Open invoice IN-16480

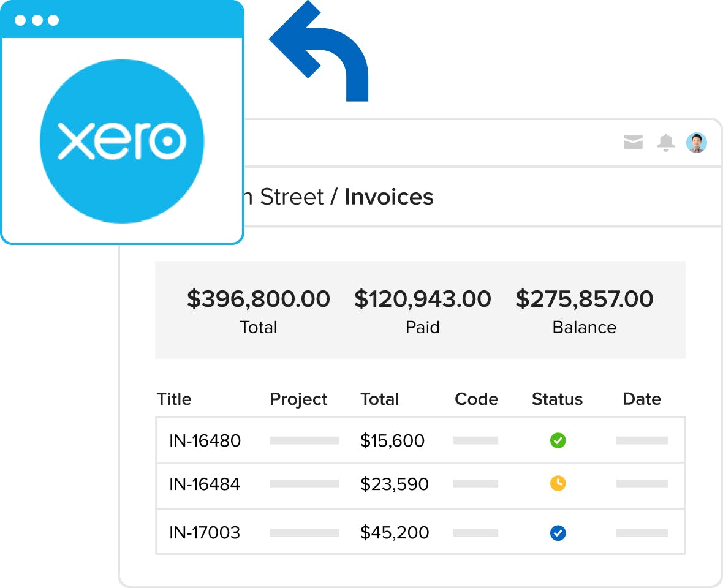(x=205, y=440)
